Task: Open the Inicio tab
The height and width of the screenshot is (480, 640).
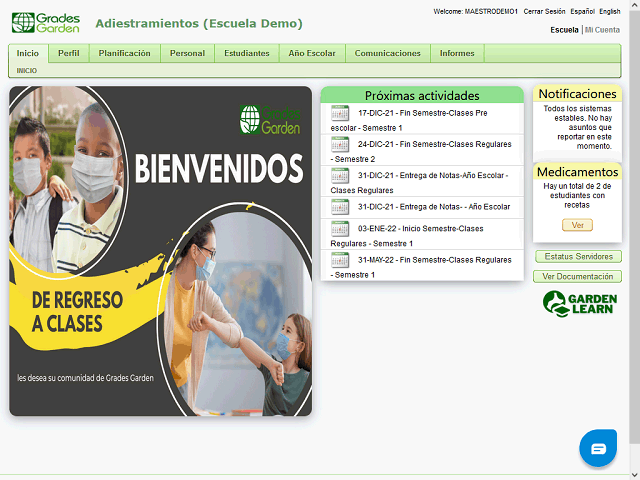Action: (x=28, y=53)
